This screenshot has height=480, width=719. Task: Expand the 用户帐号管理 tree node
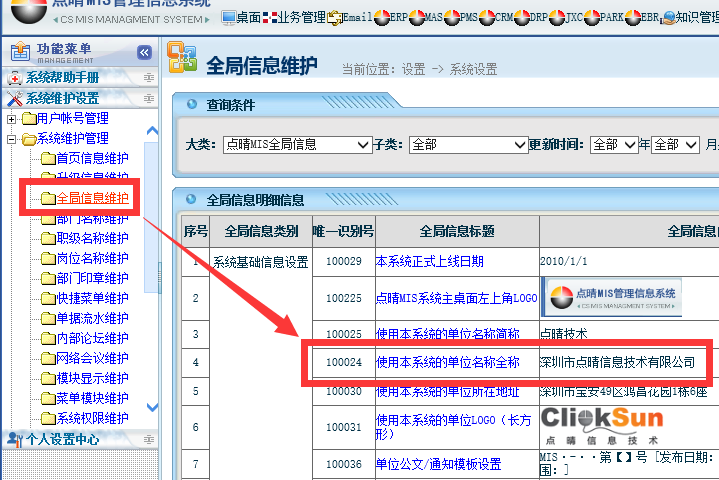click(x=12, y=119)
